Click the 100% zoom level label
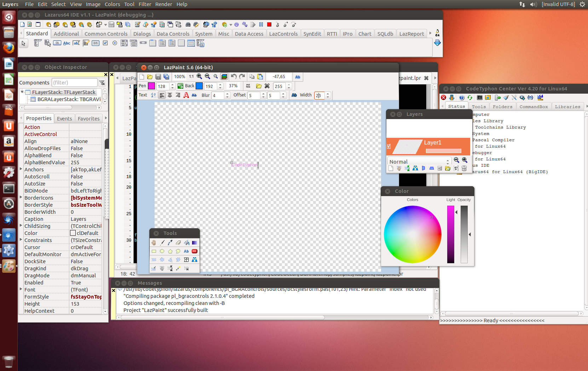Image resolution: width=588 pixels, height=371 pixels. point(179,77)
